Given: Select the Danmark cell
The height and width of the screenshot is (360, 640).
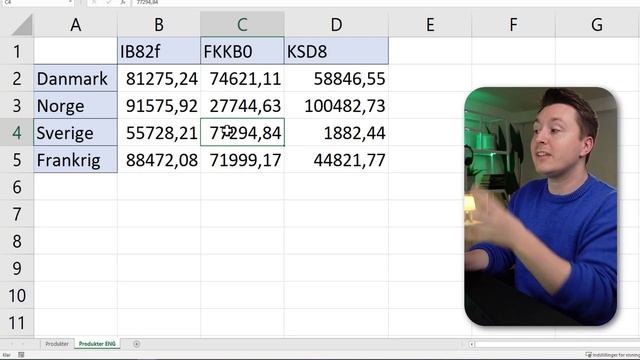Looking at the screenshot, I should pos(76,78).
